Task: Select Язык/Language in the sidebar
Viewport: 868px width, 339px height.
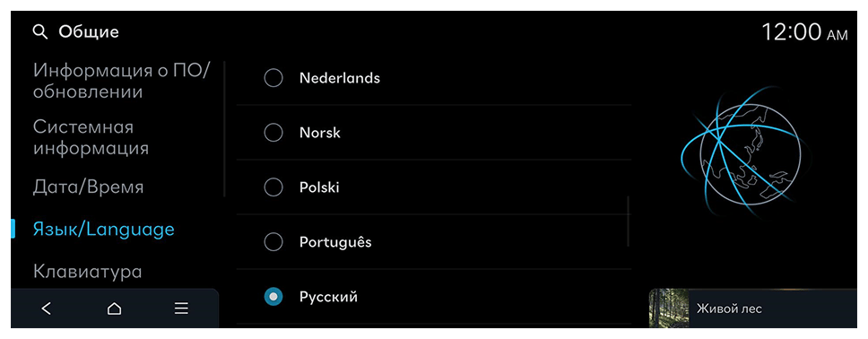Action: pos(103,230)
